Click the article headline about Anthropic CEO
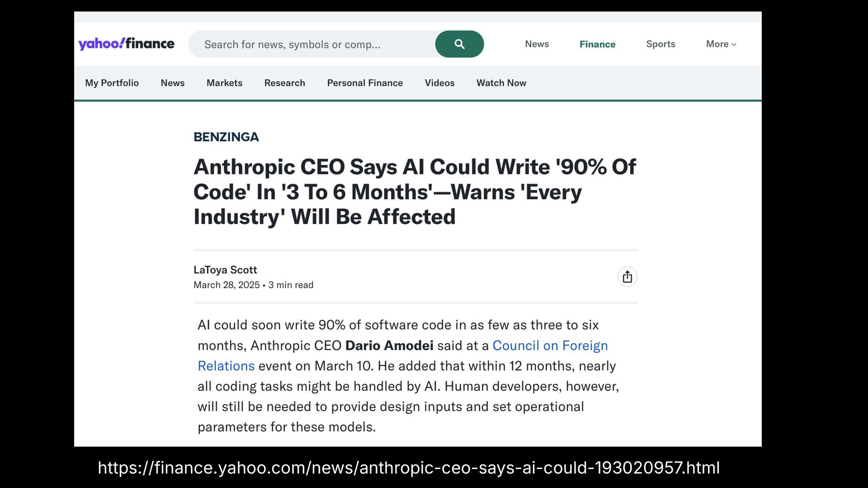868x488 pixels. (x=415, y=192)
